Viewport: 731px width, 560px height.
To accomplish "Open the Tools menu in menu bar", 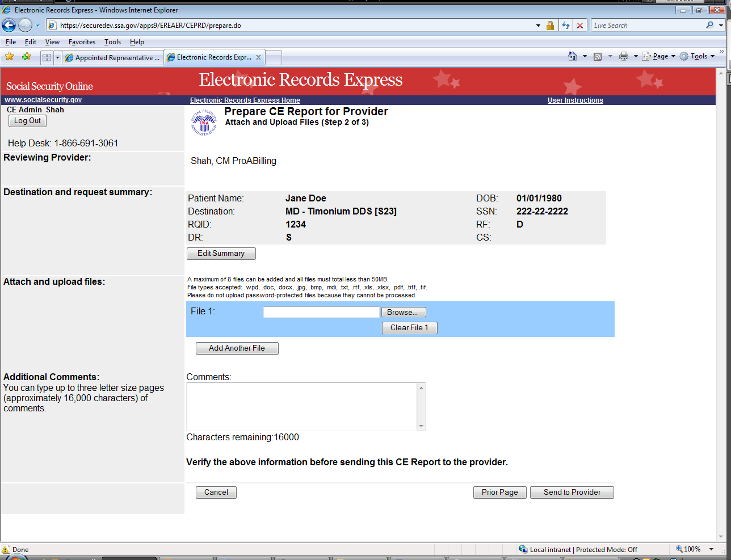I will 112,42.
